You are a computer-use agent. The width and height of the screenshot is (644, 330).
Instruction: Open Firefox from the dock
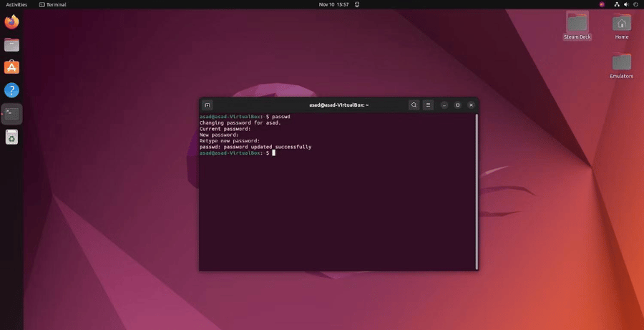(x=12, y=21)
